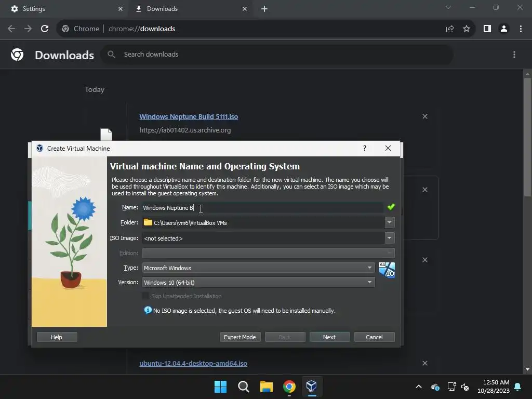Click the network display tray icon

451,387
